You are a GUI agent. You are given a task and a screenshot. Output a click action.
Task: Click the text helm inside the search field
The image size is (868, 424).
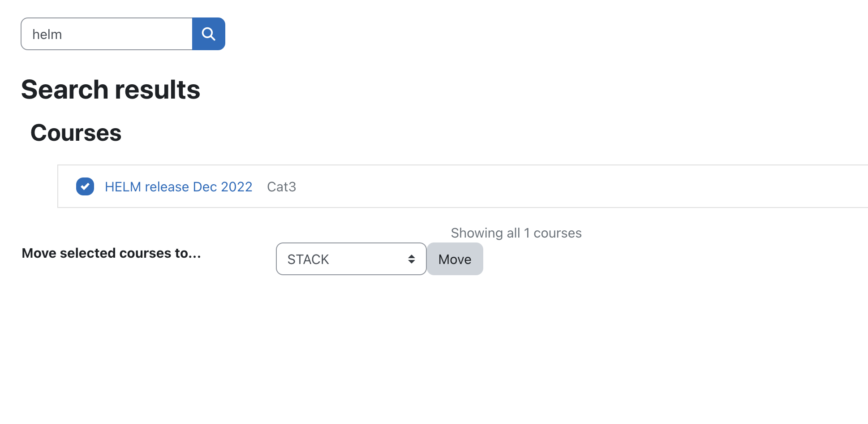(x=47, y=35)
